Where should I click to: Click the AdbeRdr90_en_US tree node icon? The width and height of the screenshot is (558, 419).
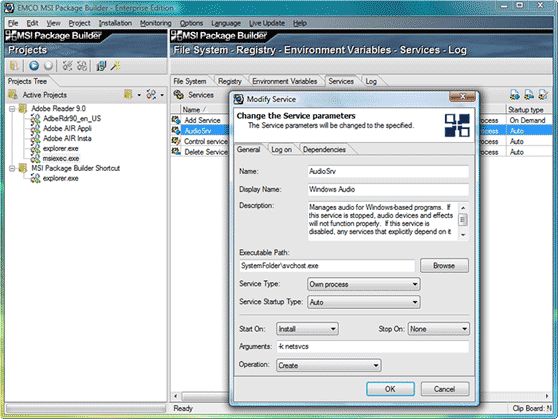pyautogui.click(x=36, y=119)
